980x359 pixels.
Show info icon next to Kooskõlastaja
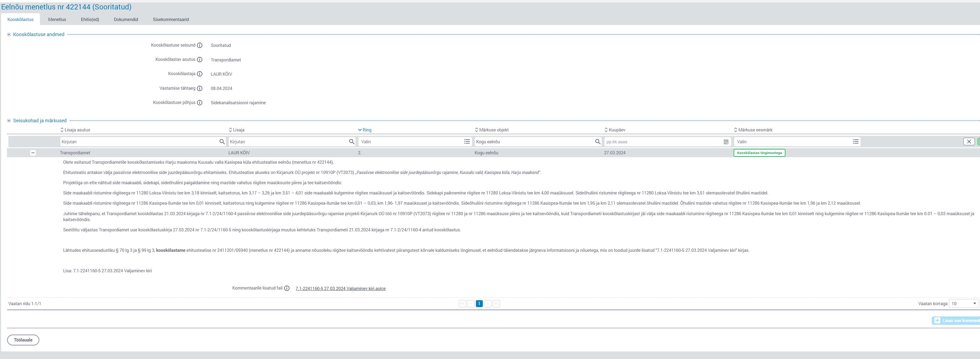click(x=200, y=74)
